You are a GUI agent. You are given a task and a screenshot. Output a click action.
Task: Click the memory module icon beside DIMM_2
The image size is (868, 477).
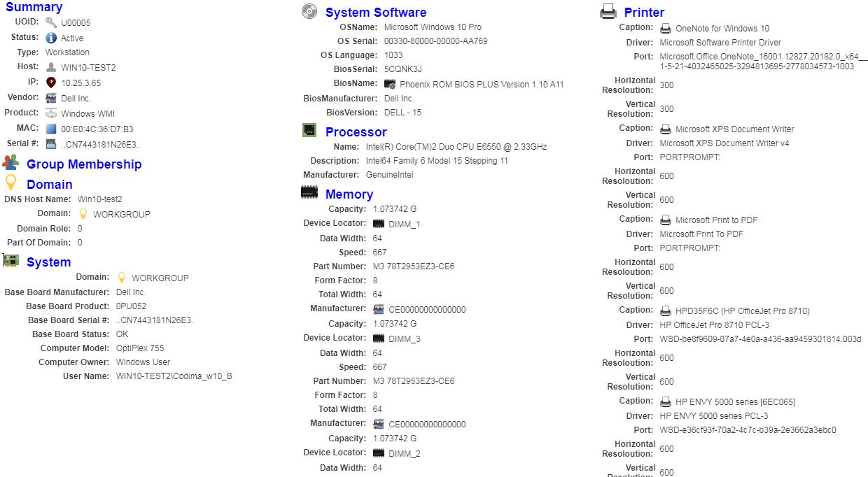379,453
